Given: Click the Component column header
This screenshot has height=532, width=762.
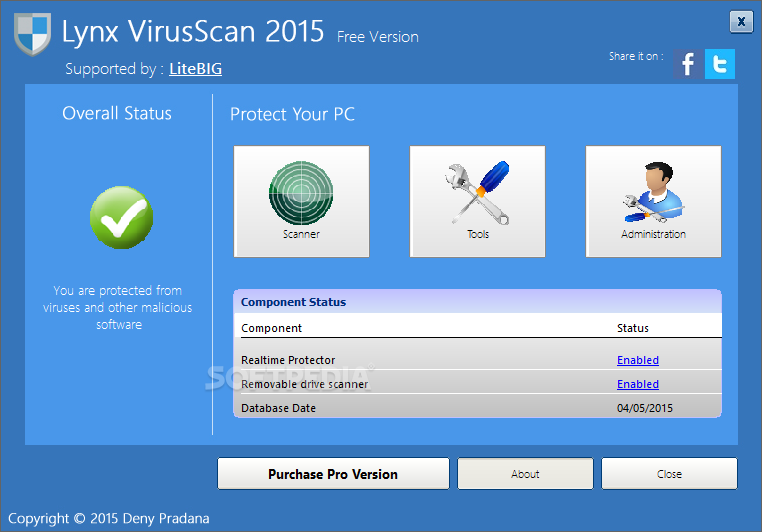Looking at the screenshot, I should 271,328.
